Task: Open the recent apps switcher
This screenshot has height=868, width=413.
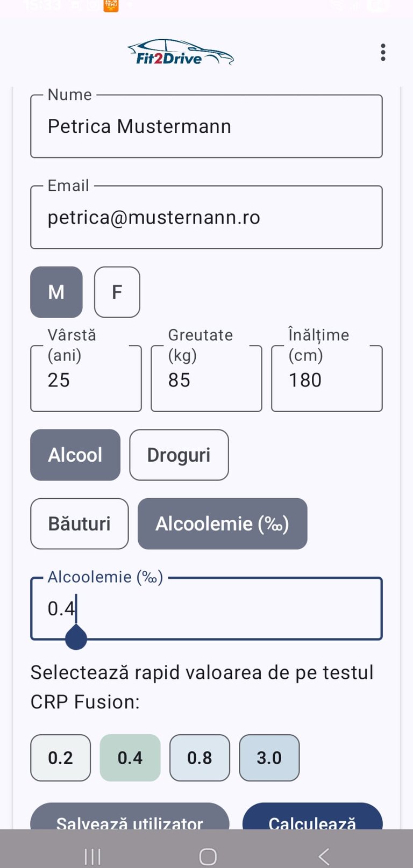Action: (x=92, y=856)
